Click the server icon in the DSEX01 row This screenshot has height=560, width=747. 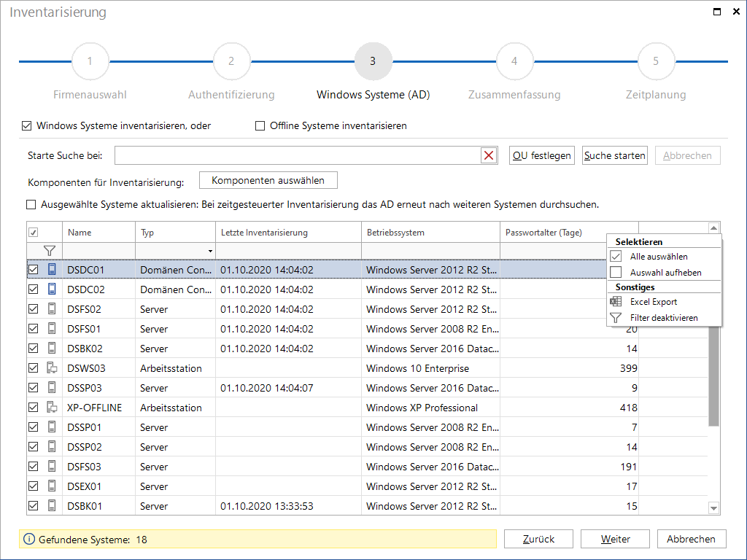tap(52, 486)
